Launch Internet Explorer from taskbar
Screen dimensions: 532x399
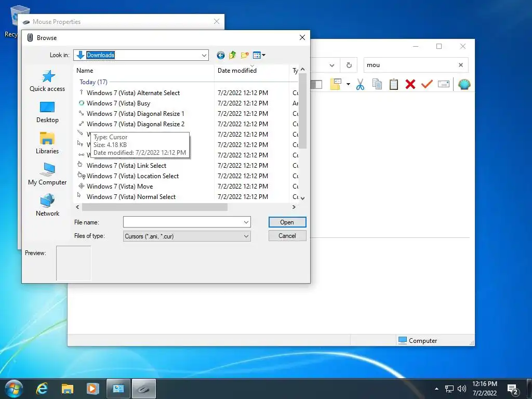[42, 389]
